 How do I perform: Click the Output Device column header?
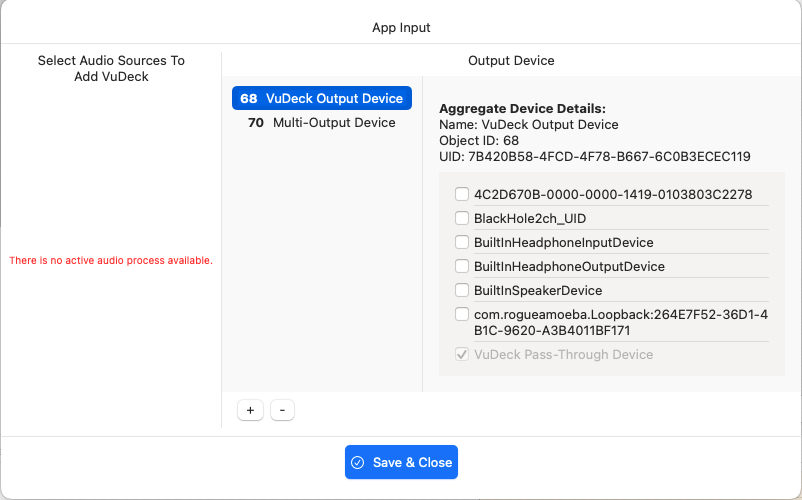pyautogui.click(x=511, y=60)
